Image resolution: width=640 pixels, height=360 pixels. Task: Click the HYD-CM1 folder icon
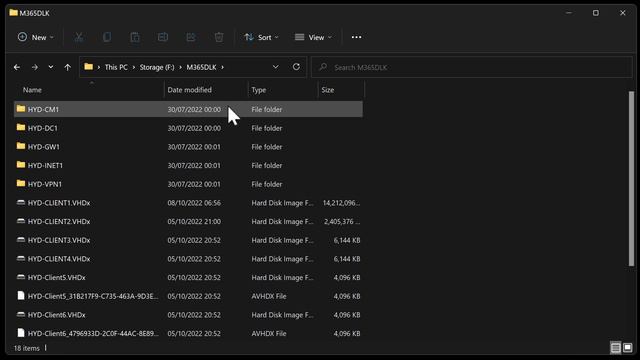point(21,109)
